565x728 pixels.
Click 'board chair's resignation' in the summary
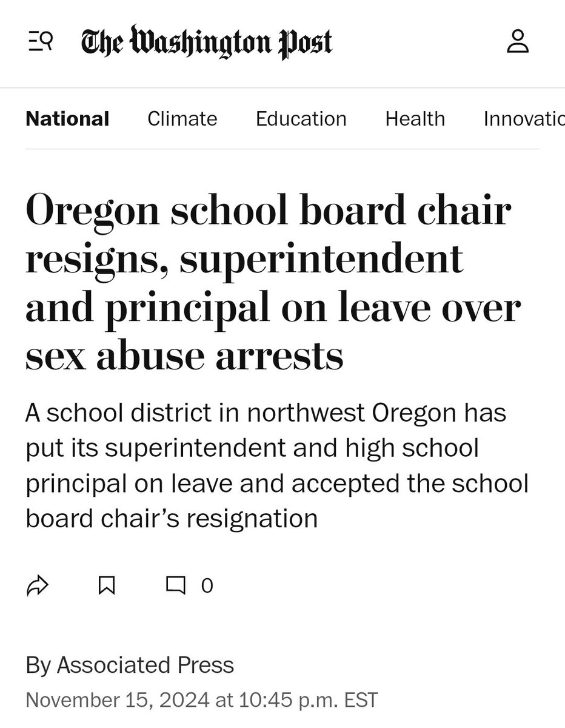(x=172, y=518)
